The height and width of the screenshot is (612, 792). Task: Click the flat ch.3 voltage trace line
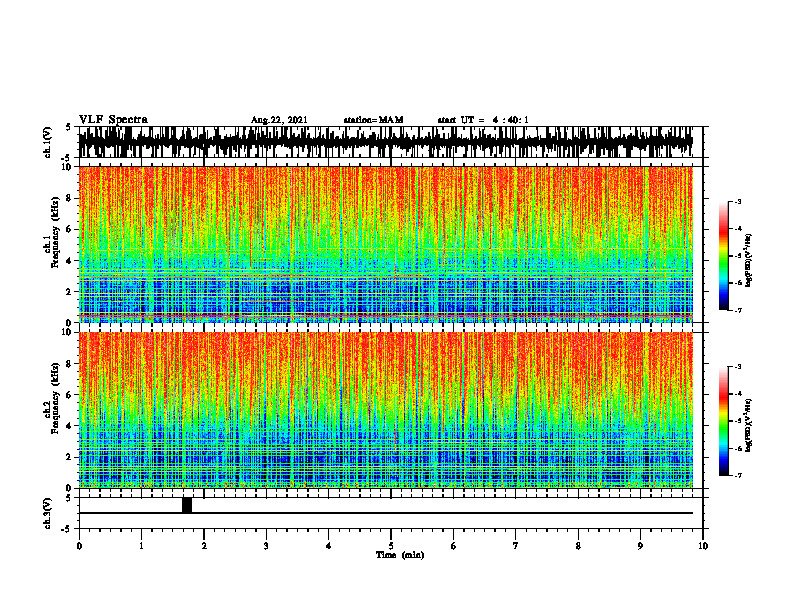point(385,513)
